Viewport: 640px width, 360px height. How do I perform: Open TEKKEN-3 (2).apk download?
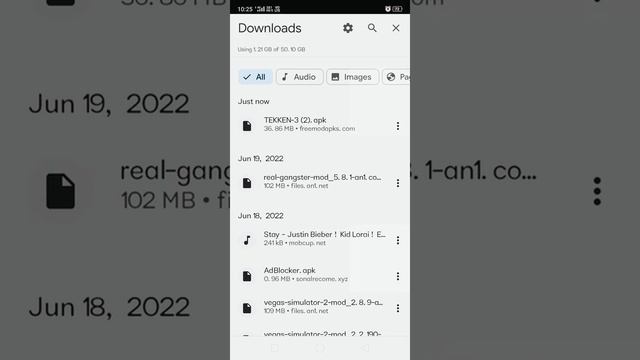point(320,124)
